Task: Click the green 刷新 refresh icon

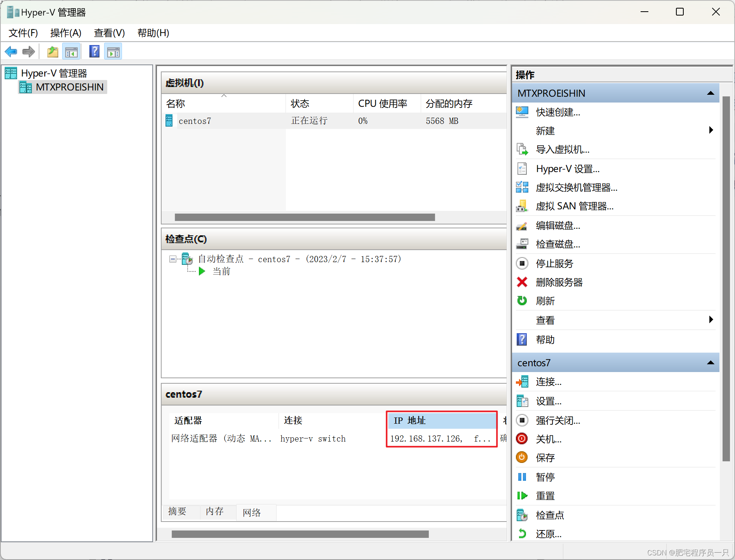Action: coord(522,301)
